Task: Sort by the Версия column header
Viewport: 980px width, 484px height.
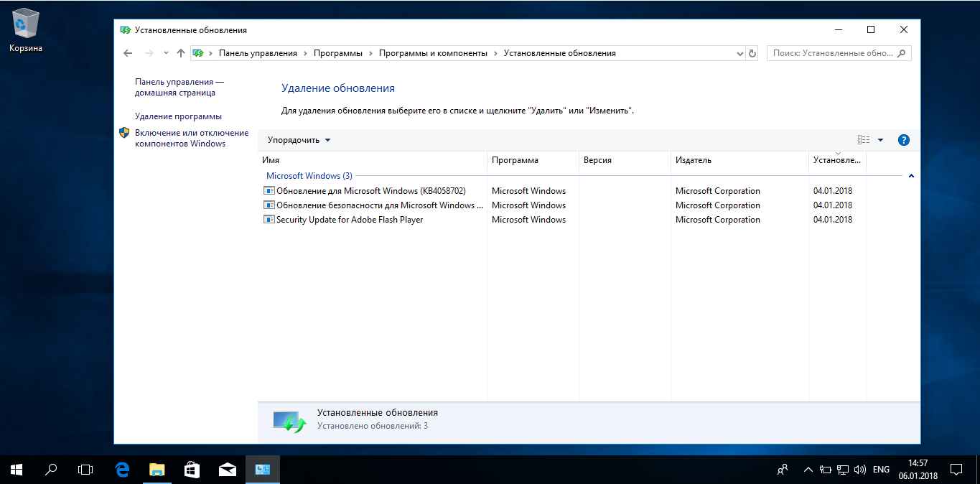Action: pos(625,160)
